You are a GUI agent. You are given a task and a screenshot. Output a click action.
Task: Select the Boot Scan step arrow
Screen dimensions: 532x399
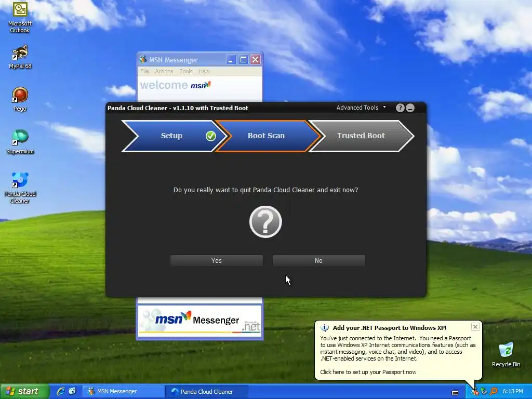tap(267, 136)
